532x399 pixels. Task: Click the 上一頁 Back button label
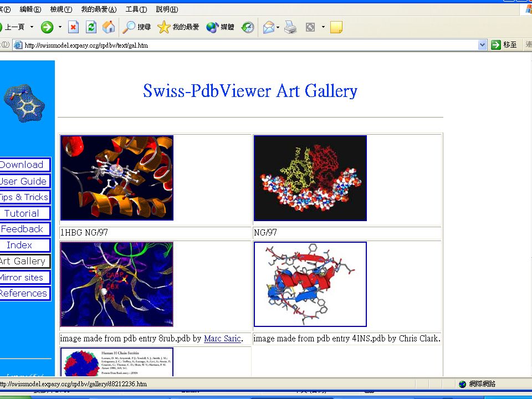click(x=14, y=27)
